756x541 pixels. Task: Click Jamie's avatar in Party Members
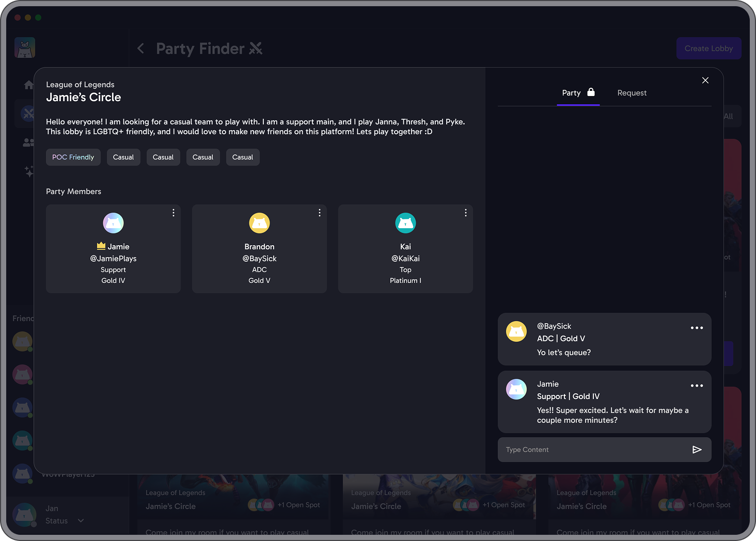(x=114, y=223)
